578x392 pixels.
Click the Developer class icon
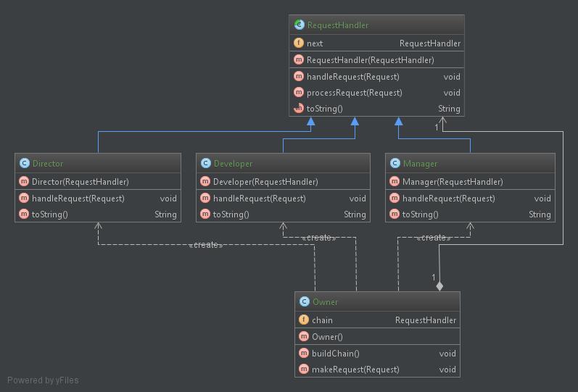coord(206,163)
